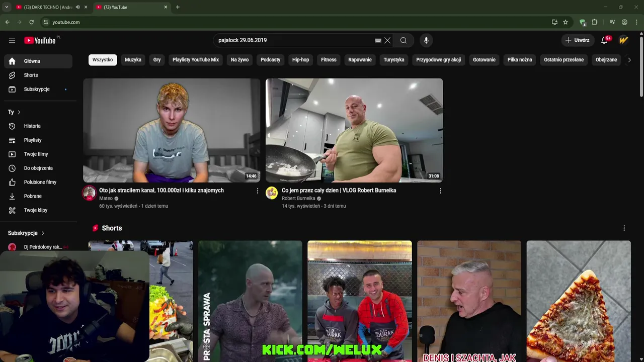Select the Obejrzane filter chip

[606, 60]
